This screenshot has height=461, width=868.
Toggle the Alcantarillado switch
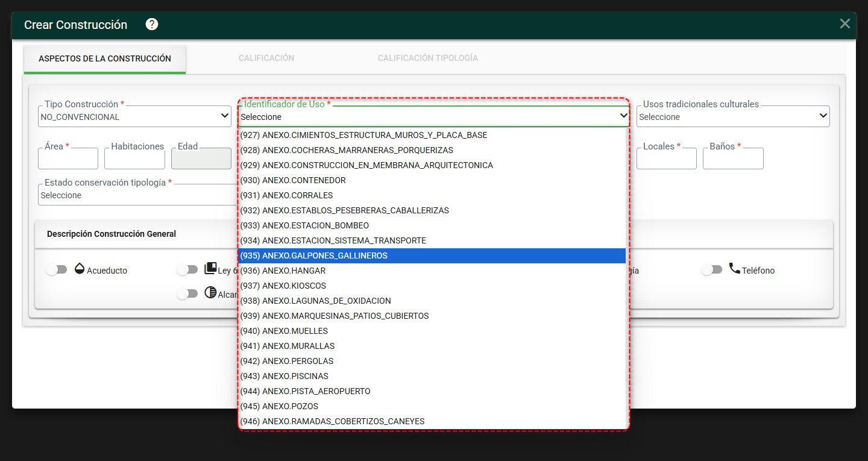187,293
